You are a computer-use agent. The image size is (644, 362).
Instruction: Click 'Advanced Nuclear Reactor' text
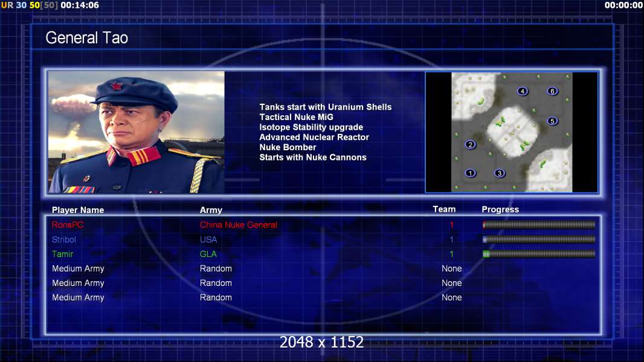(x=314, y=137)
